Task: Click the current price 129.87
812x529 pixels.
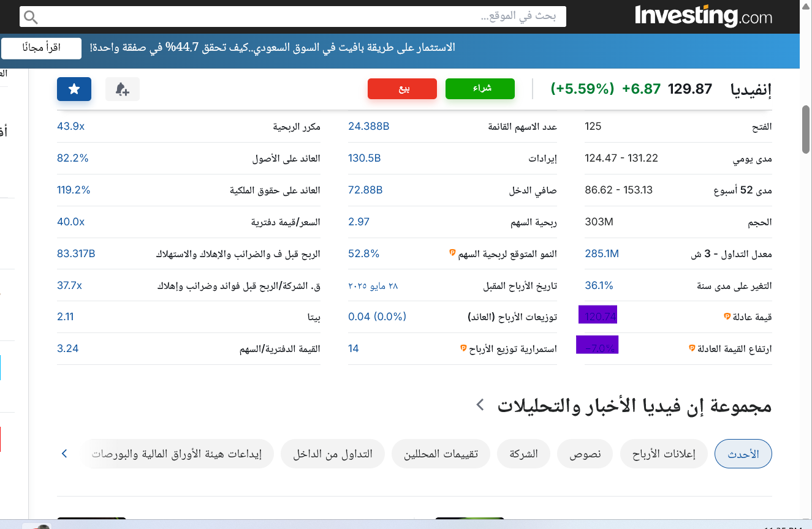Action: (x=690, y=89)
